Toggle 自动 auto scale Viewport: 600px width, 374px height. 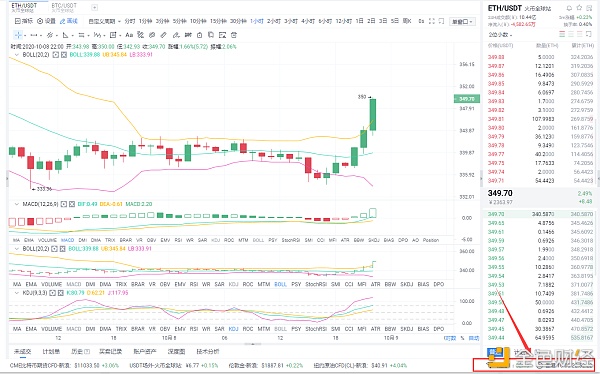474,338
